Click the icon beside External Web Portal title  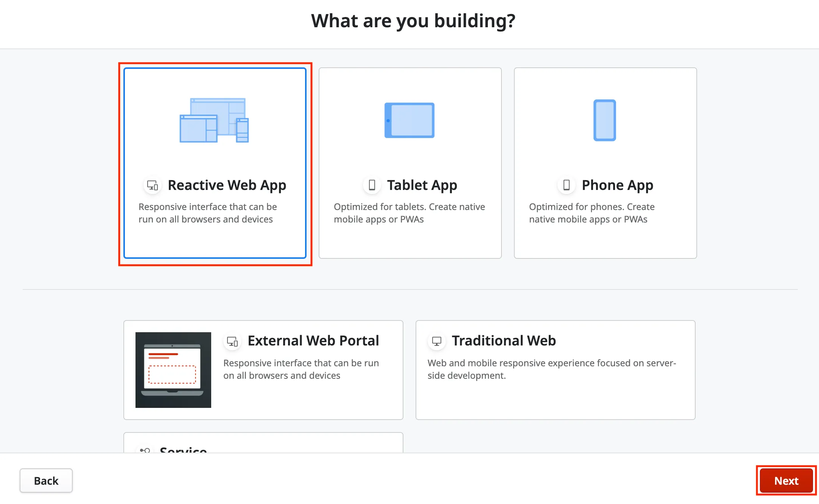[x=232, y=341]
